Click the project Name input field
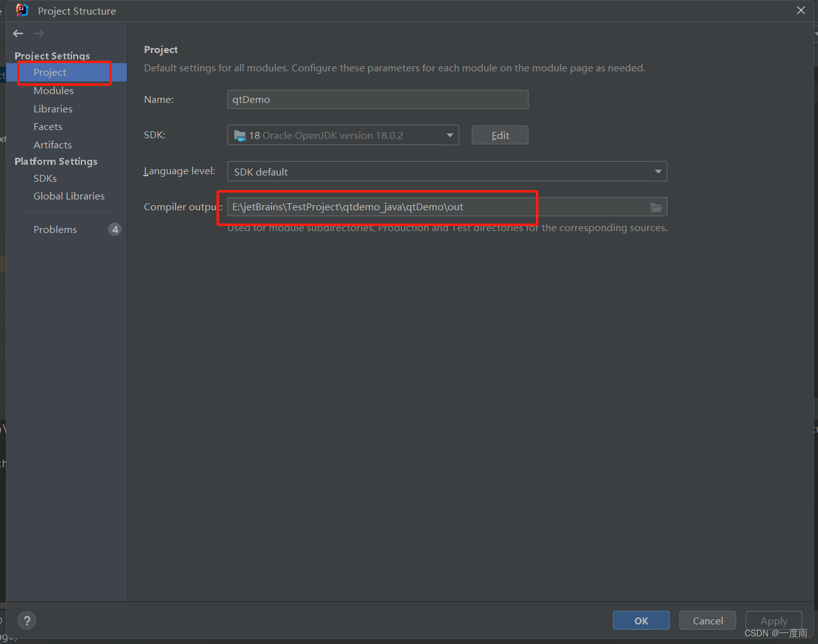818x644 pixels. [x=377, y=99]
